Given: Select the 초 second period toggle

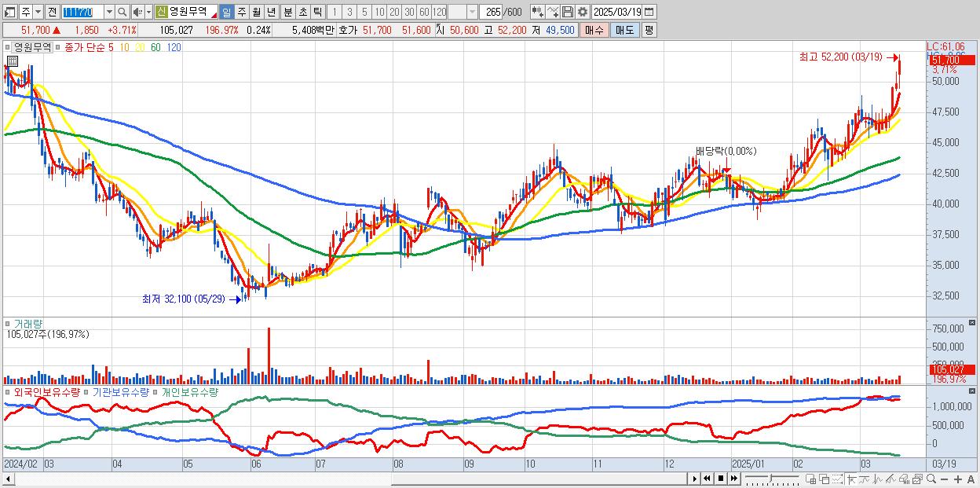Looking at the screenshot, I should tap(303, 12).
